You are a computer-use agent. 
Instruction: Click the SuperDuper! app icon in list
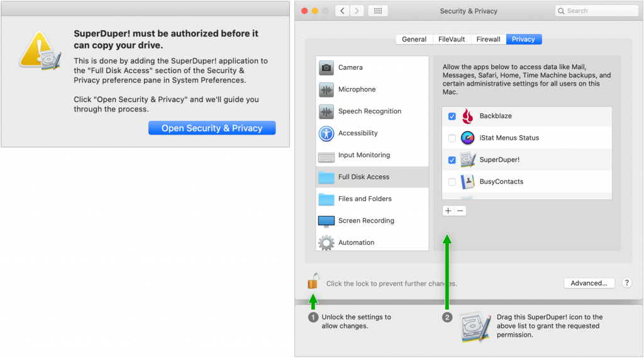467,160
